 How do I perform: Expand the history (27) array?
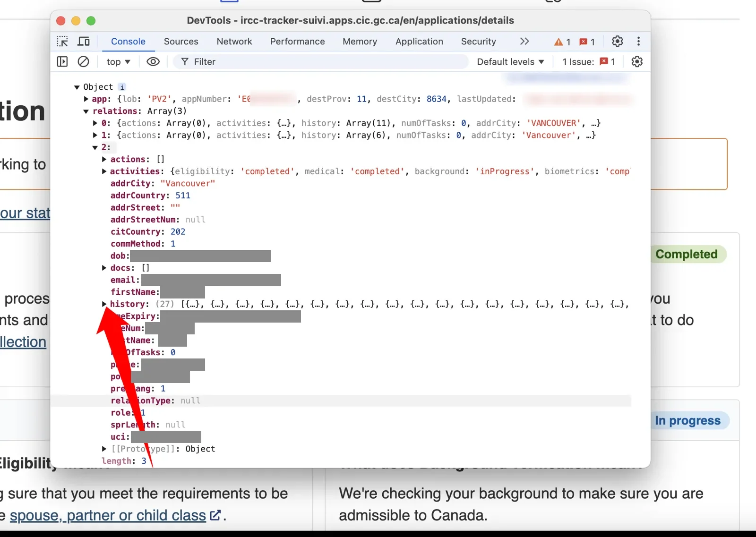(104, 304)
